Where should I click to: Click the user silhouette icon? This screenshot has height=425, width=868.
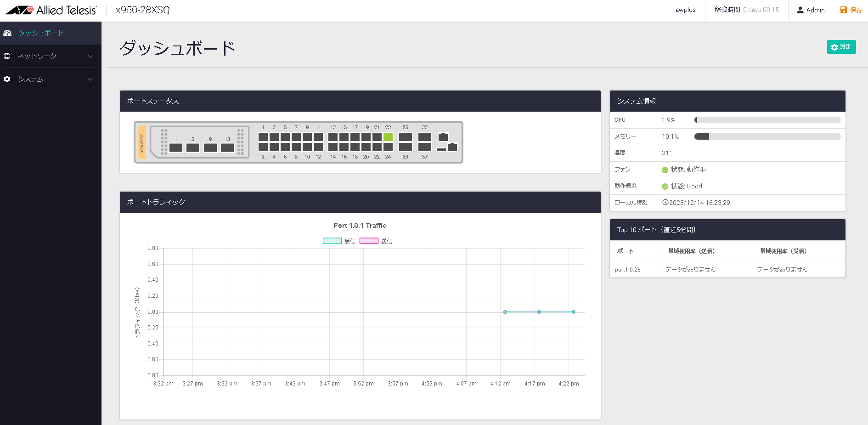[800, 10]
